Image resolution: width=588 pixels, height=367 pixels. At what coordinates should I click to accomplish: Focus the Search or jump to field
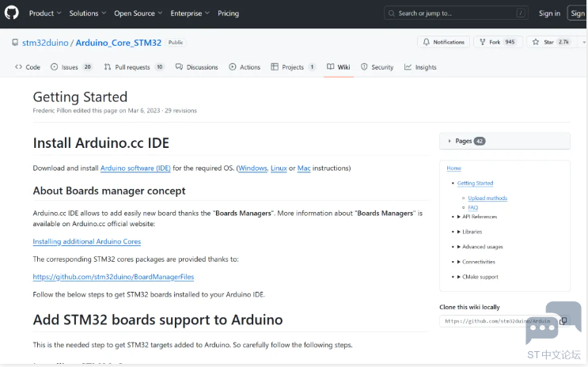click(456, 13)
